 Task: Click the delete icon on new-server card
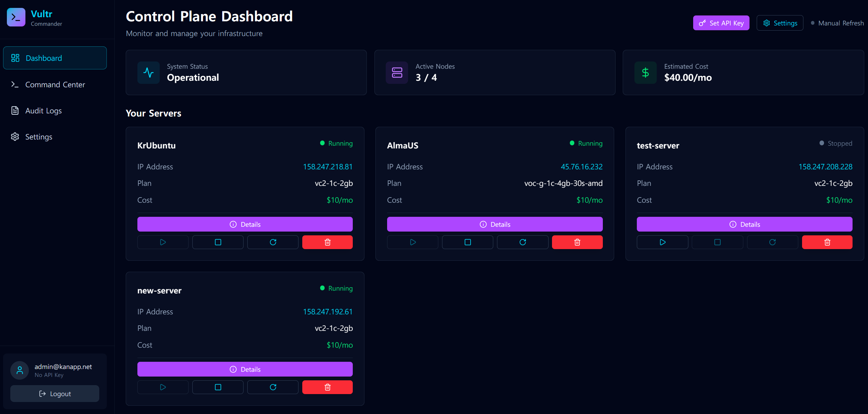pyautogui.click(x=327, y=387)
